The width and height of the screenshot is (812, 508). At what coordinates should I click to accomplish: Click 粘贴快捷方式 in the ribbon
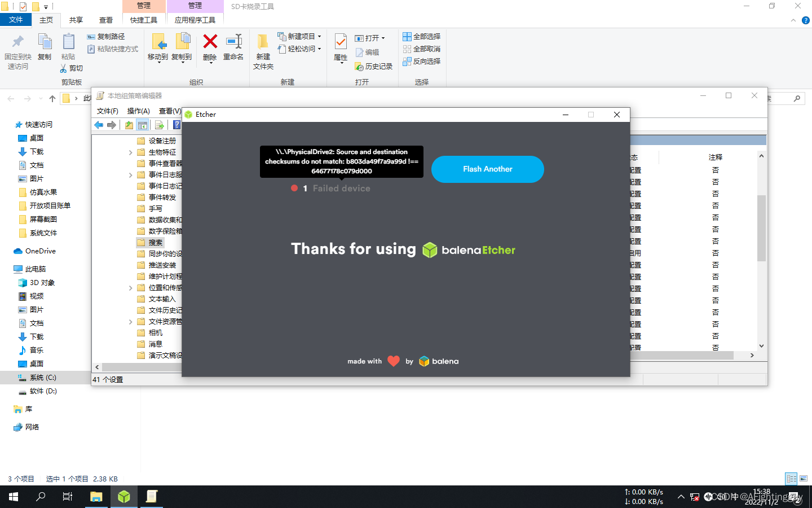[x=113, y=49]
